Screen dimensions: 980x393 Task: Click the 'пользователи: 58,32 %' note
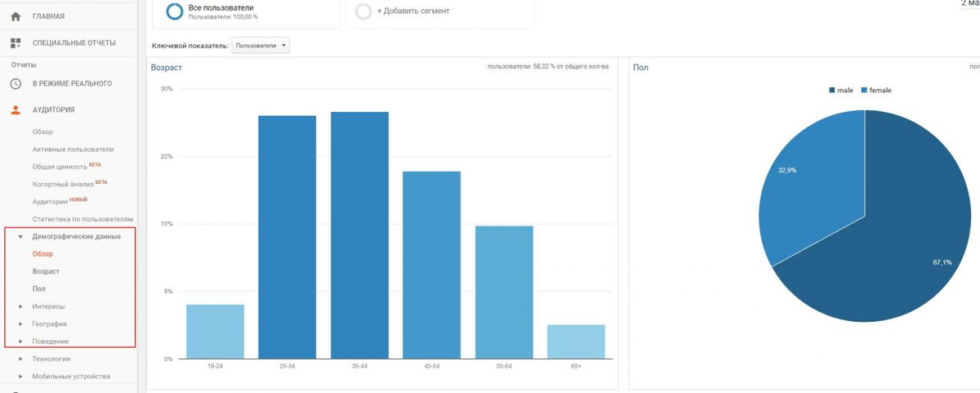tap(548, 67)
